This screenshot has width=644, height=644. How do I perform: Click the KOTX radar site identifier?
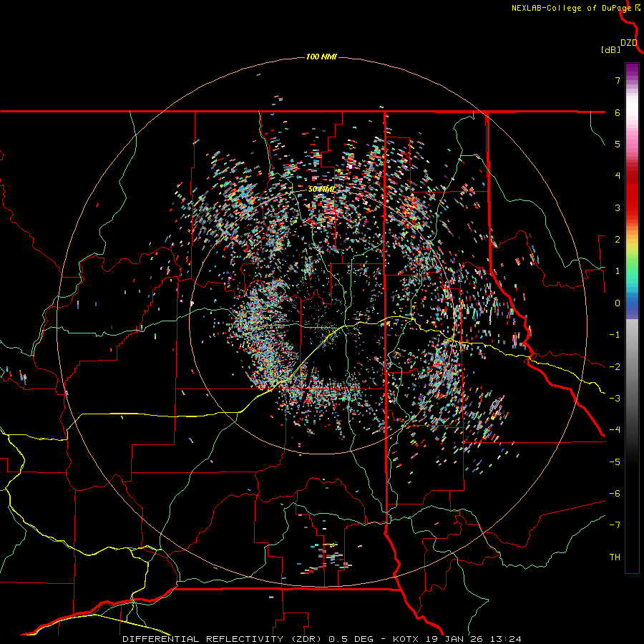coord(406,639)
